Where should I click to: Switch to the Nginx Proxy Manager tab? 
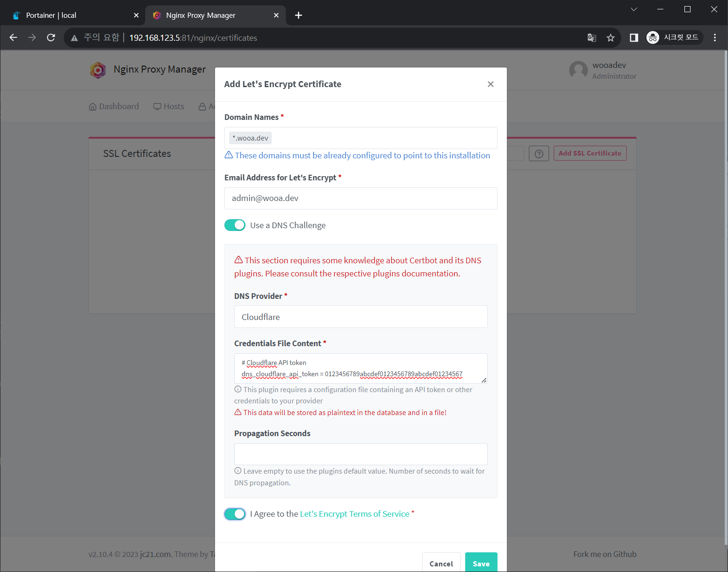coord(215,15)
